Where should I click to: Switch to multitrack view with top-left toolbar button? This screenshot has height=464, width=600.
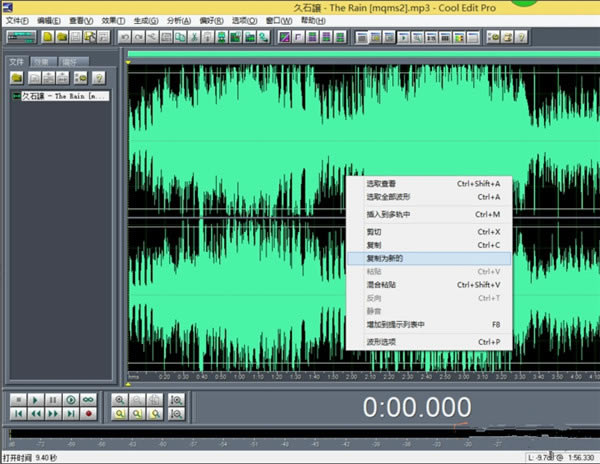pos(20,37)
